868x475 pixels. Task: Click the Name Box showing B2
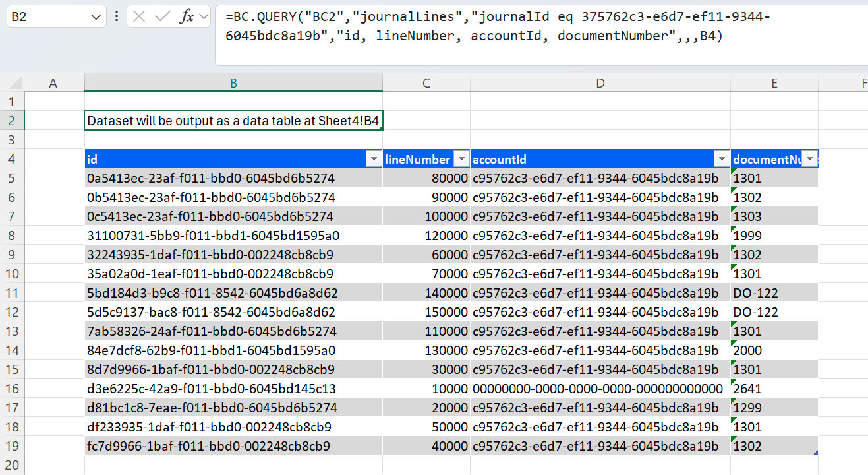point(46,17)
